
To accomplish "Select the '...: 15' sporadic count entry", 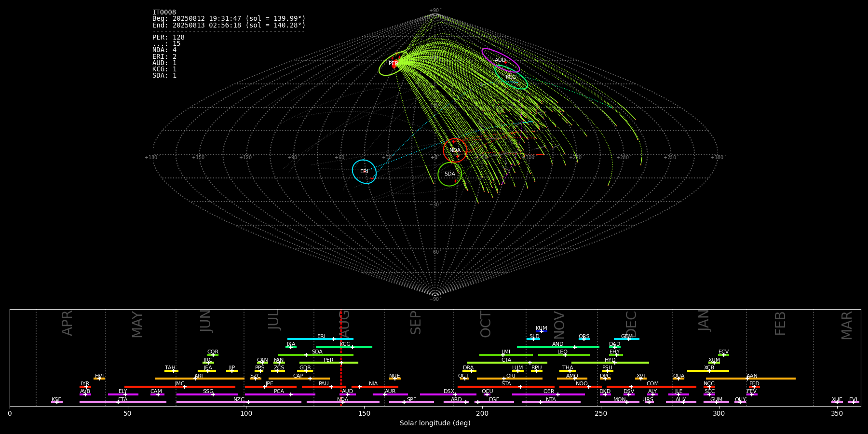I will coord(166,44).
